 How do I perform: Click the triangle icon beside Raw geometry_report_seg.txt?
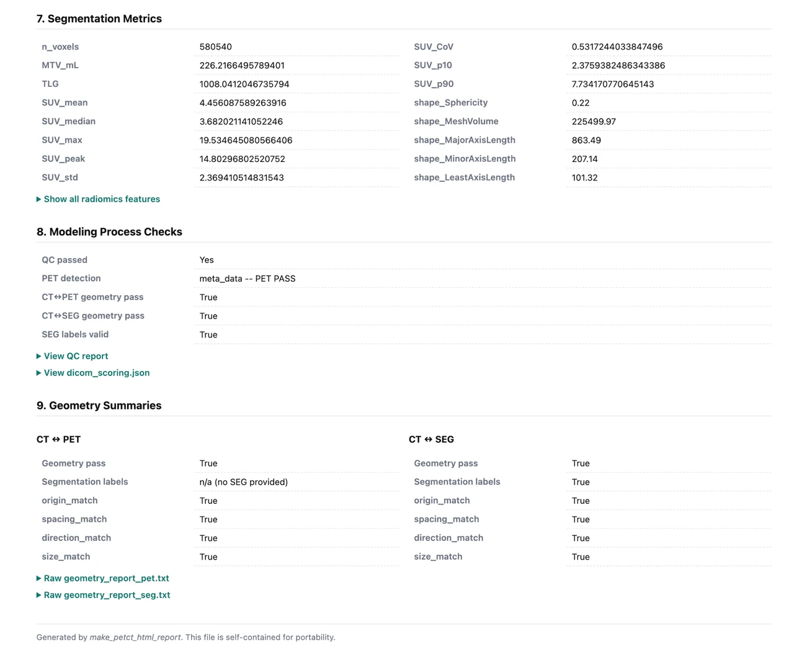click(x=38, y=594)
